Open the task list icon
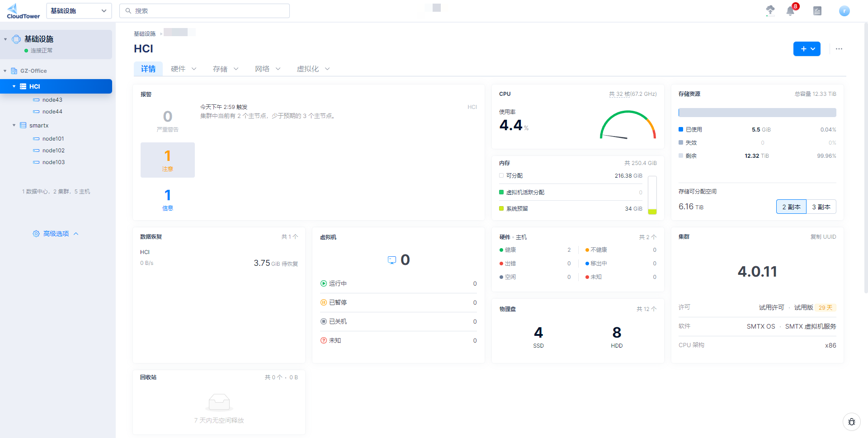Viewport: 868px width, 438px height. pyautogui.click(x=817, y=11)
